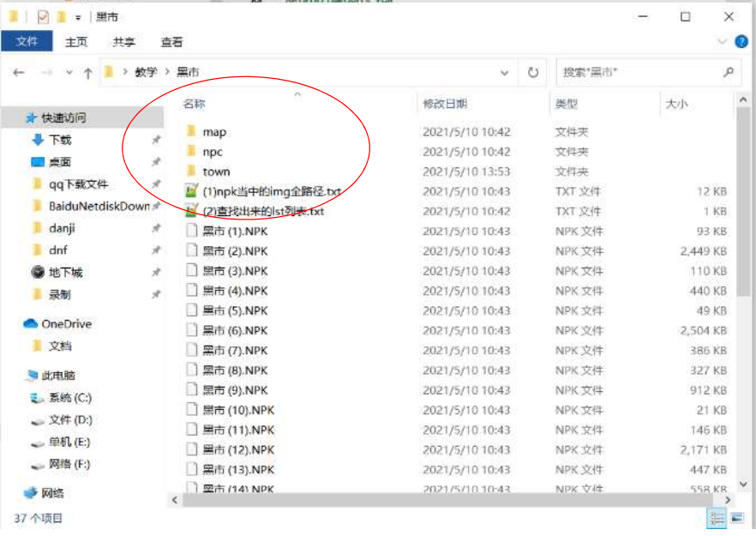
Task: Expand the ribbon with the chevron arrow
Action: pyautogui.click(x=720, y=42)
